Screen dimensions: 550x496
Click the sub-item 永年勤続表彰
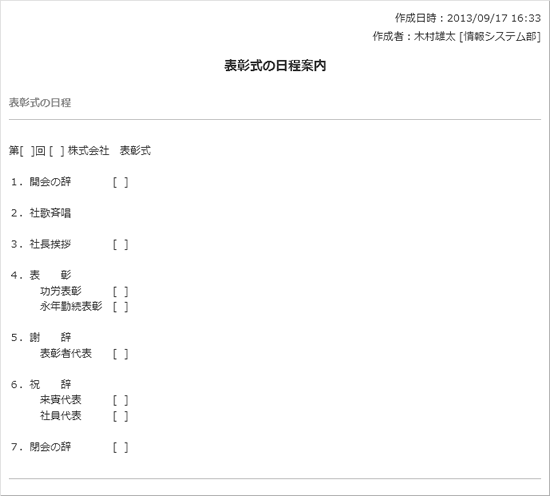71,306
